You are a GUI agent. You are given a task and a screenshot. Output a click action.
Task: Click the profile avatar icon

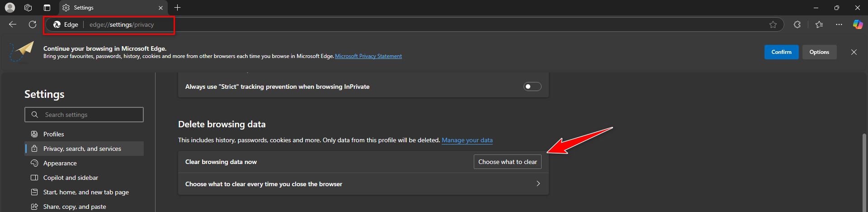[x=10, y=8]
